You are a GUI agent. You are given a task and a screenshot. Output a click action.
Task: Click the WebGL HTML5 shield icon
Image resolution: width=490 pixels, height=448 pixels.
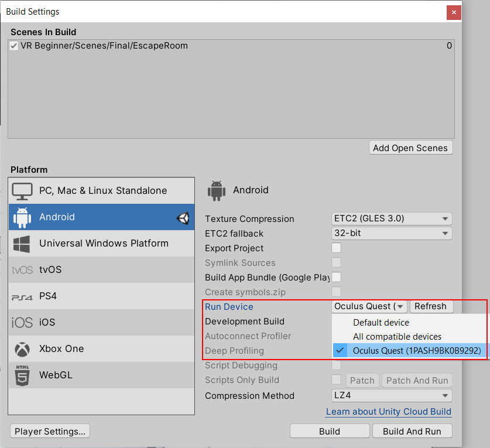coord(22,375)
